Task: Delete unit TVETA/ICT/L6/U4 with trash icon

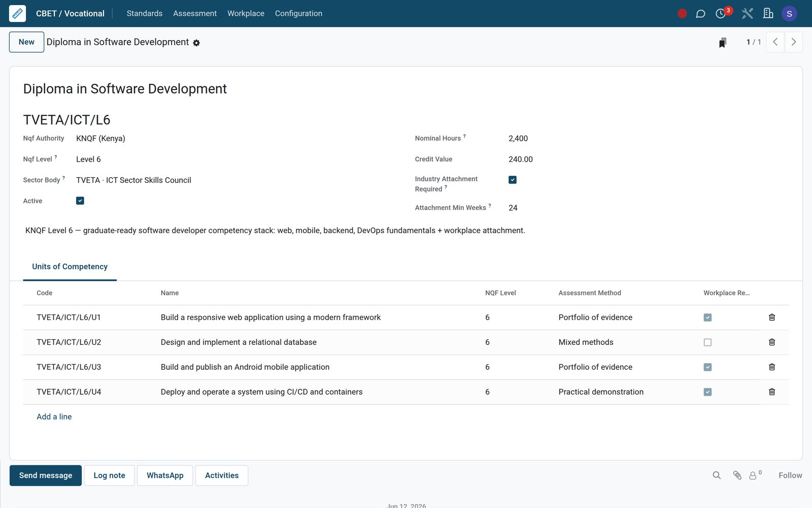Action: [772, 392]
